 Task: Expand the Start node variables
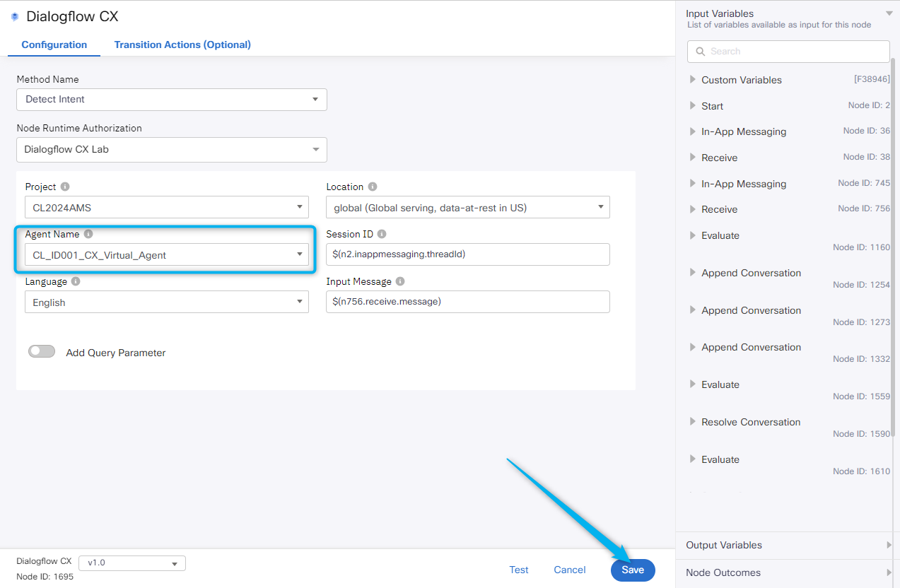pyautogui.click(x=693, y=105)
